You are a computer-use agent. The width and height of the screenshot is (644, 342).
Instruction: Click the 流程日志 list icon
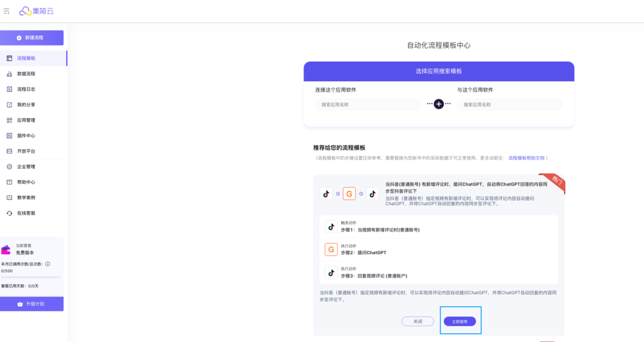[x=10, y=89]
